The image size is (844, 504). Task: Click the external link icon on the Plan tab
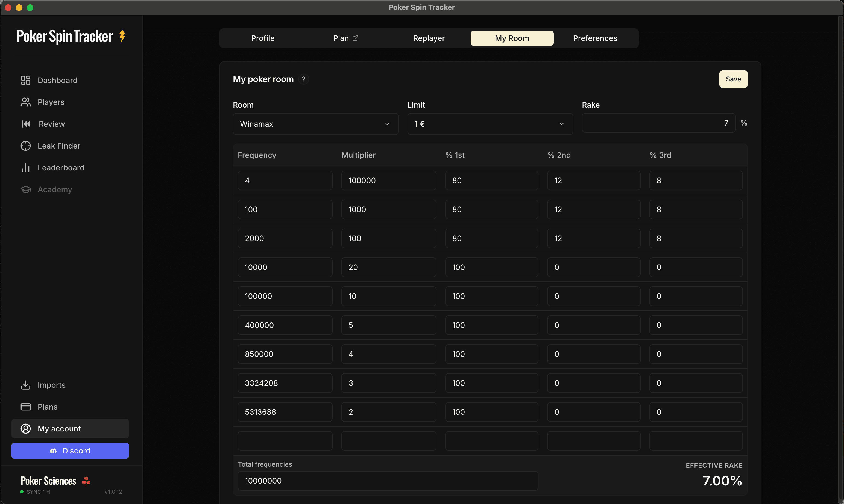[356, 38]
